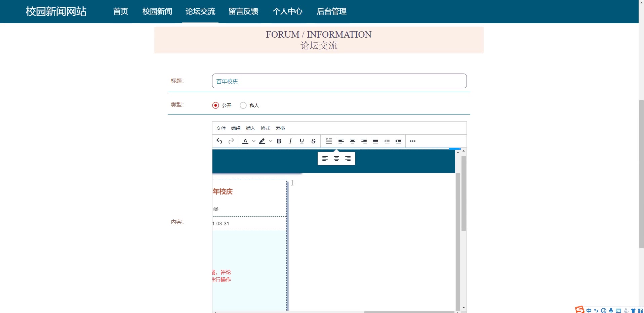Open 留言反馈 in the navigation bar

coord(244,11)
